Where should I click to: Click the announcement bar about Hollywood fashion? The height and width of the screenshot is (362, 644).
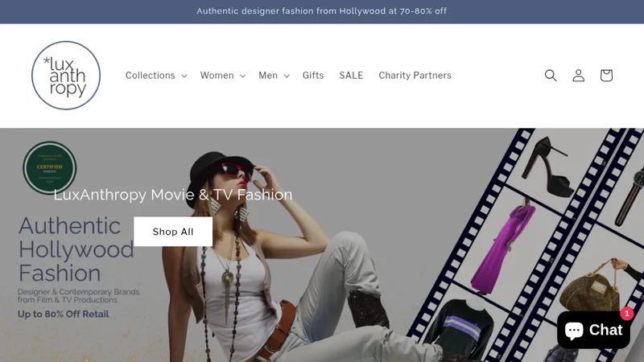click(x=321, y=11)
